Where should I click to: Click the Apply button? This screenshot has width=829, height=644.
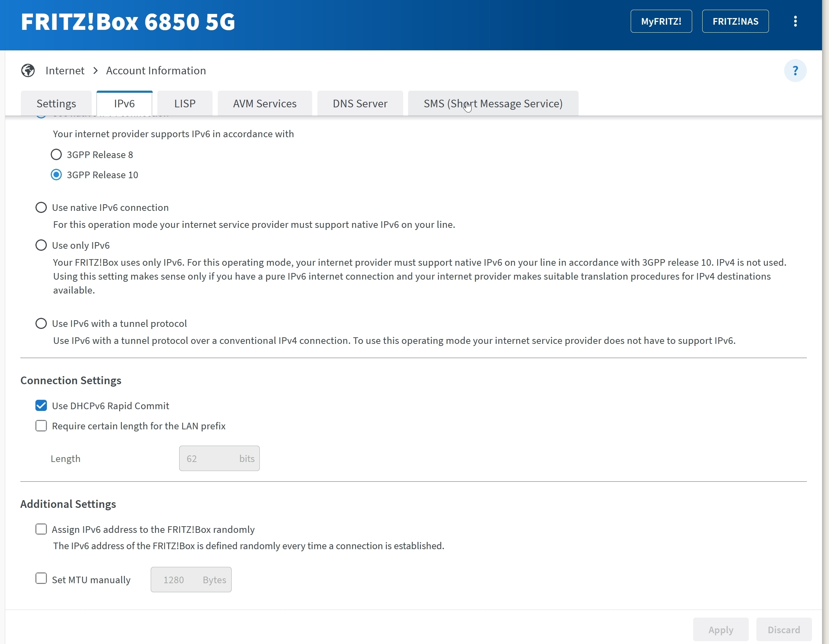[721, 629]
